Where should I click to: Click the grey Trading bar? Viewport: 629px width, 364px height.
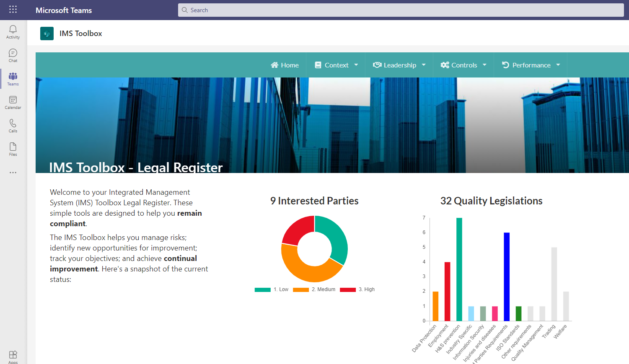554,284
